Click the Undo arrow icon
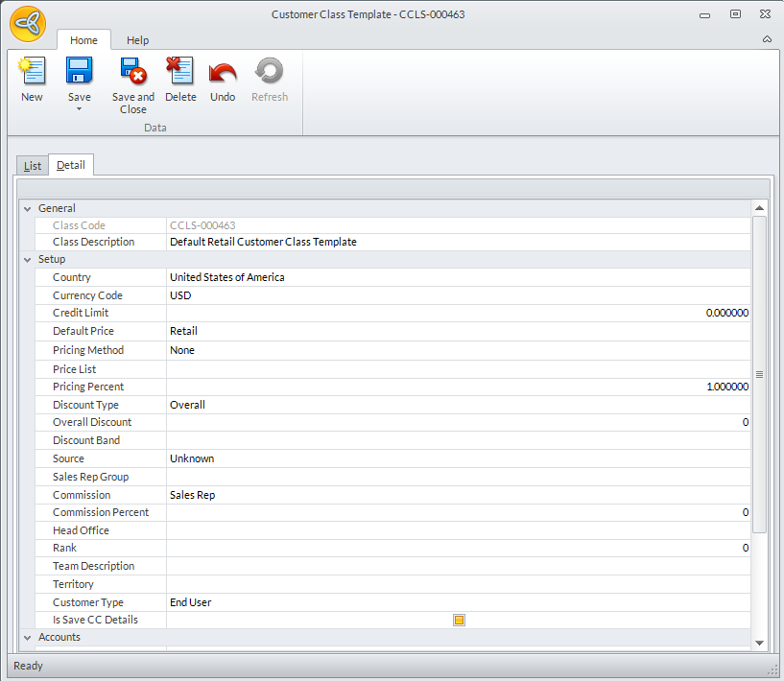This screenshot has width=784, height=681. (x=223, y=72)
